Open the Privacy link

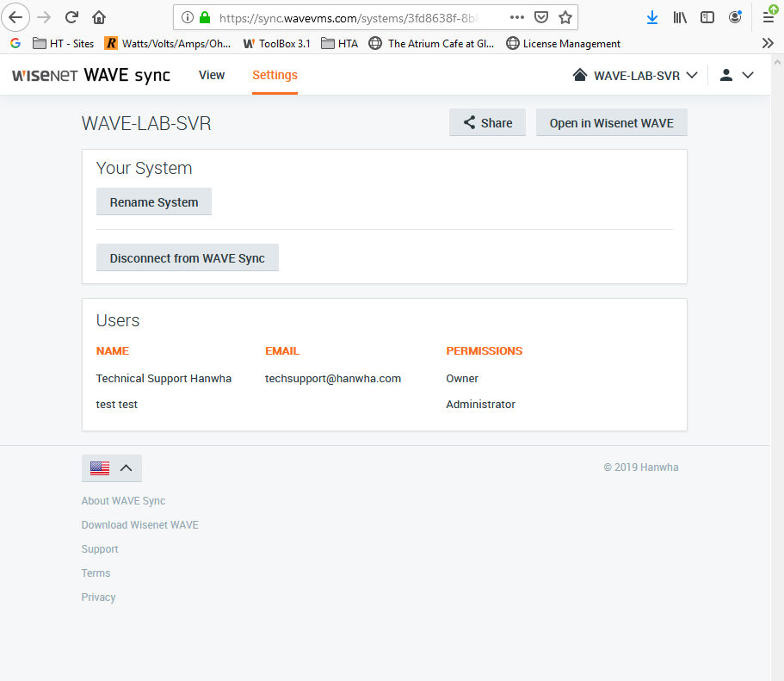[98, 597]
